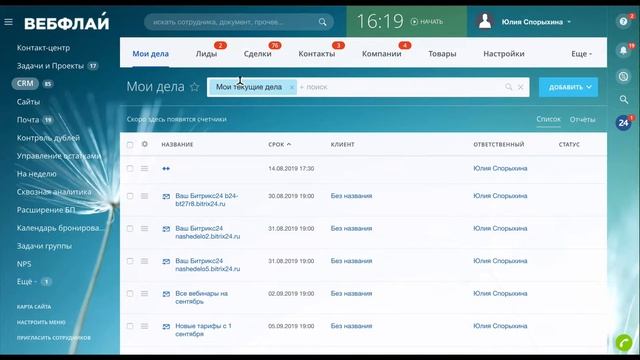Switch to the Товары tab
This screenshot has height=360, width=640.
tap(442, 53)
